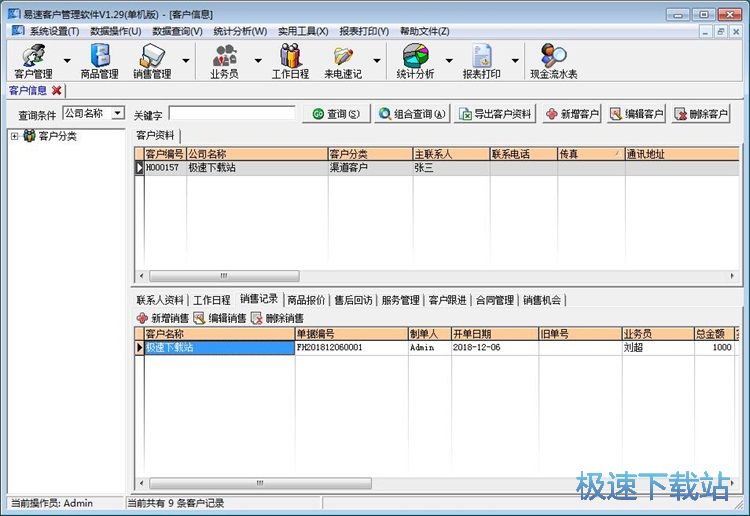Viewport: 750px width, 516px height.
Task: Switch to the 服务管理 tab
Action: point(400,300)
